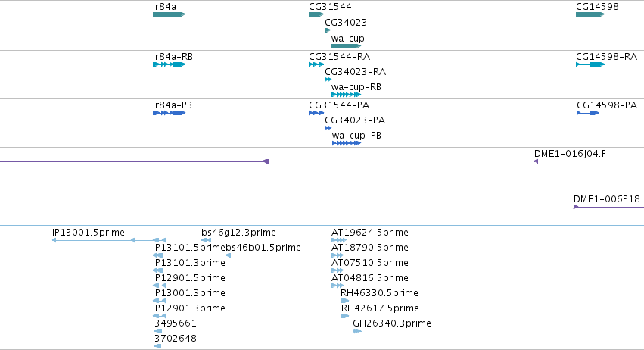Click the bs46b01.5prime EST label
Screen dimensions: 644x350
263,248
